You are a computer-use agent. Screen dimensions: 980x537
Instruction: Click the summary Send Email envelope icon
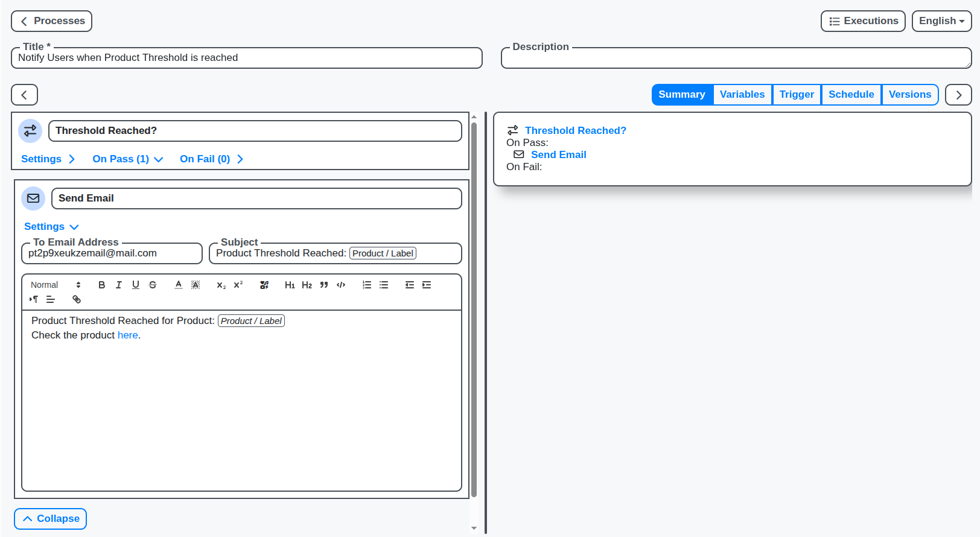519,154
